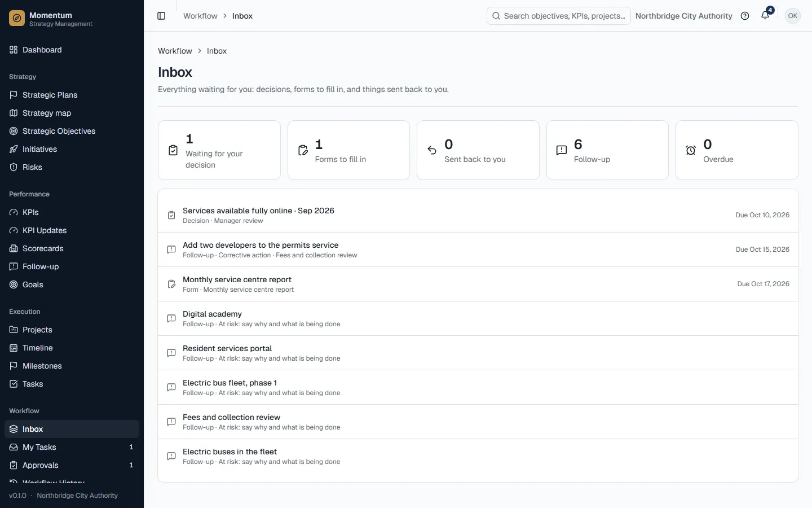
Task: Toggle the sidebar panel icon
Action: 161,16
